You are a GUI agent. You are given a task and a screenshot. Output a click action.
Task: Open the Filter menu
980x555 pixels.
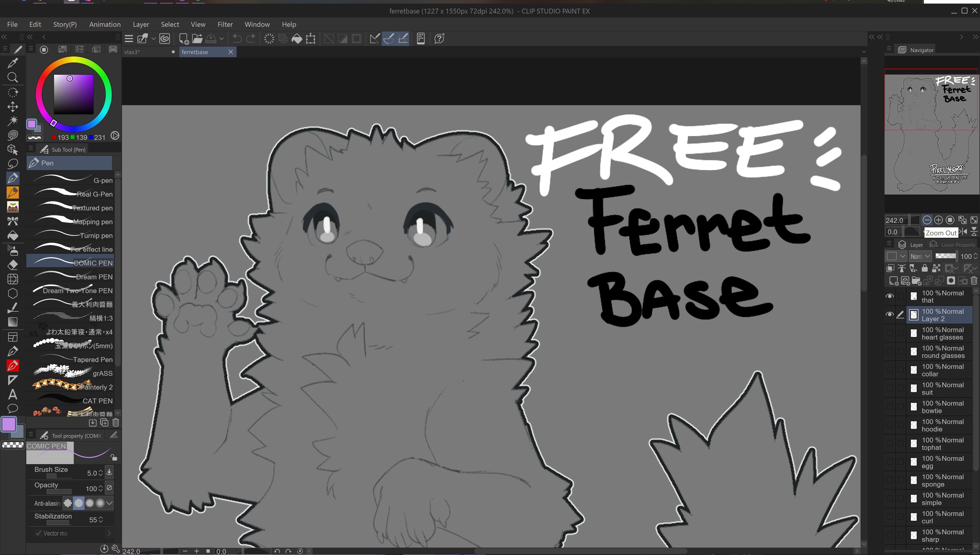(225, 25)
